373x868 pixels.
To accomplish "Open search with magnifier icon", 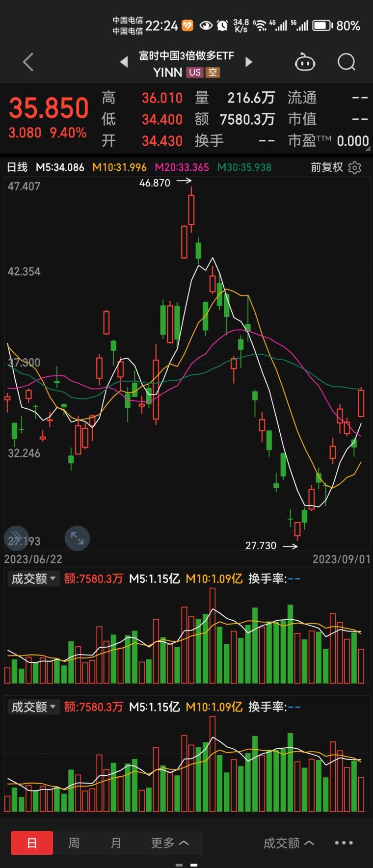I will pos(346,62).
